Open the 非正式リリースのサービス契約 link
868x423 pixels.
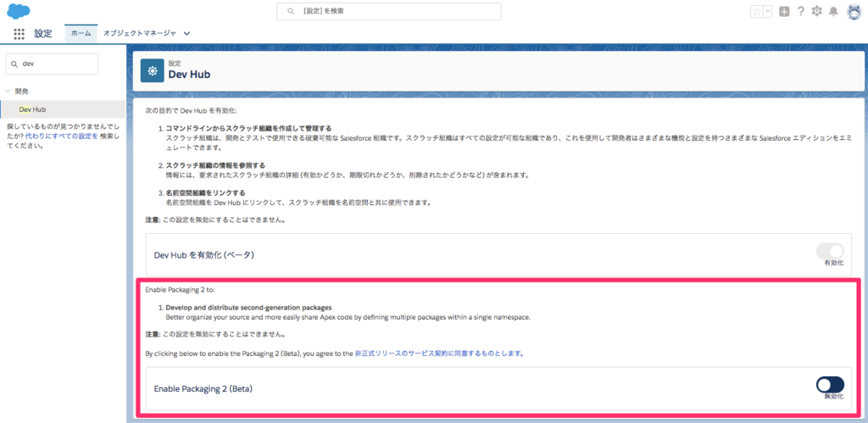pos(439,353)
